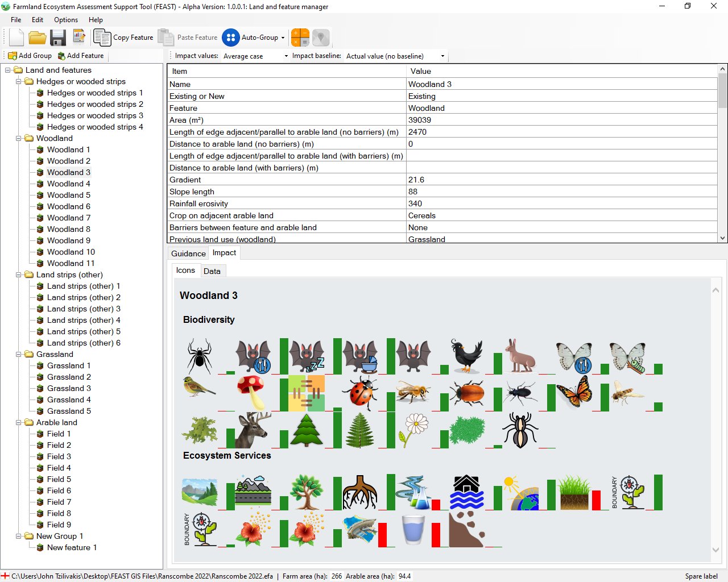Viewport: 728px width, 582px height.
Task: Open the Impact baseline dropdown
Action: pos(395,56)
